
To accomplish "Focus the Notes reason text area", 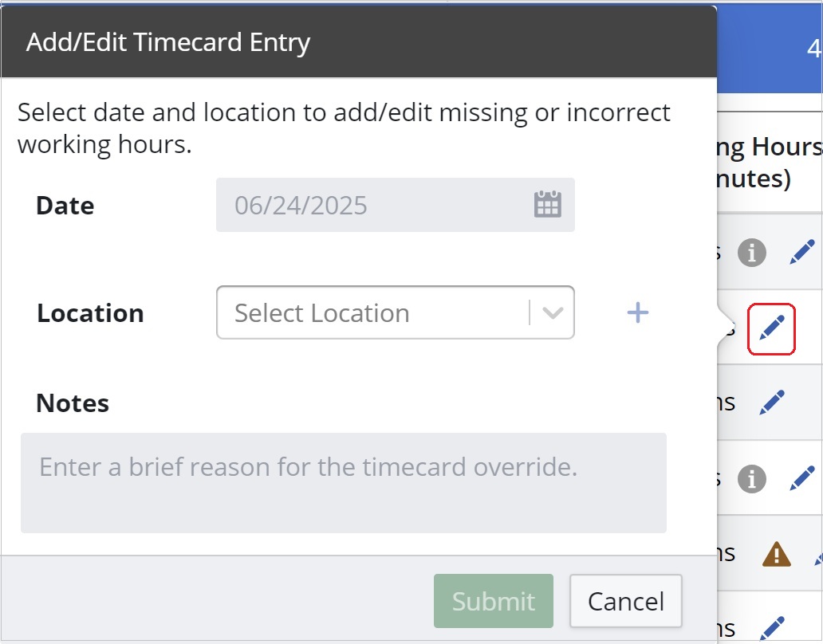I will coord(343,483).
